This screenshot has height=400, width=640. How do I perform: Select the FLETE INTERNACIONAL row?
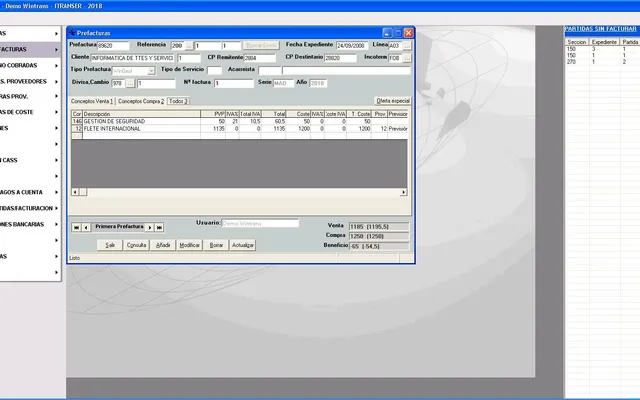(x=239, y=129)
